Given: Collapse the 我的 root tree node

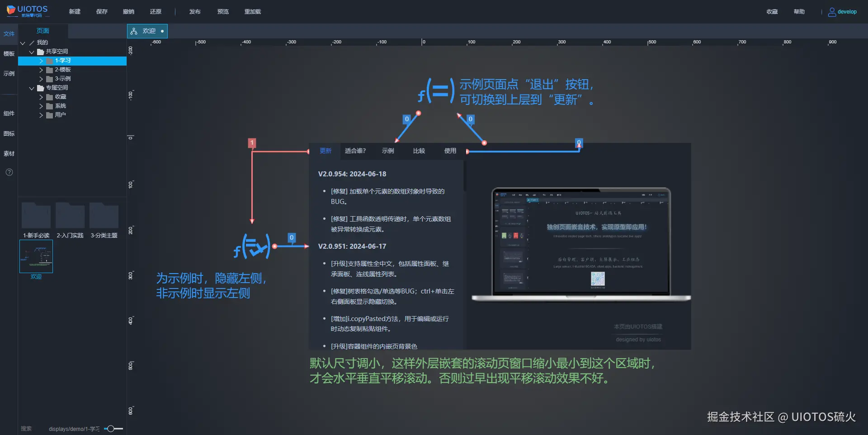Looking at the screenshot, I should tap(23, 43).
